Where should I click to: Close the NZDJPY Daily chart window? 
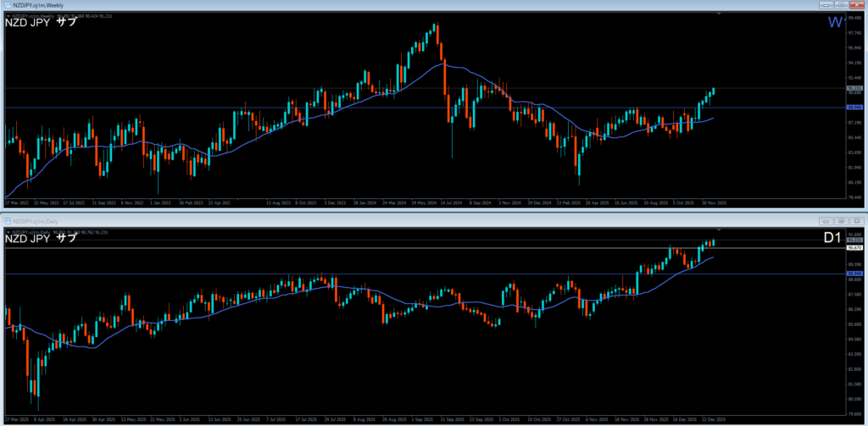point(858,220)
